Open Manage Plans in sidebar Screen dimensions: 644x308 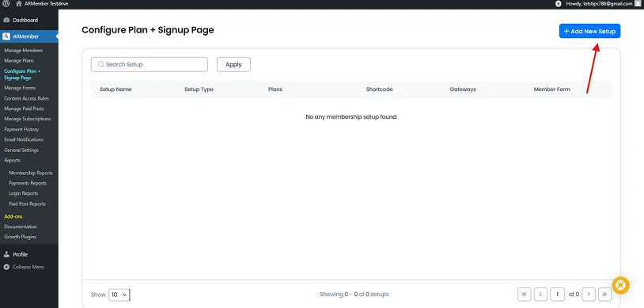pyautogui.click(x=19, y=60)
